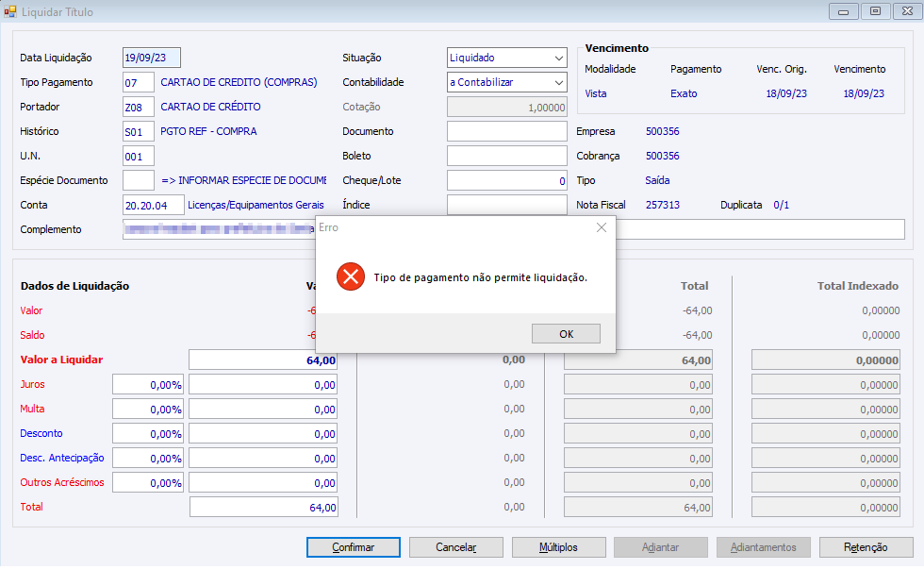Open the Situação dropdown showing Liquidado

point(507,58)
